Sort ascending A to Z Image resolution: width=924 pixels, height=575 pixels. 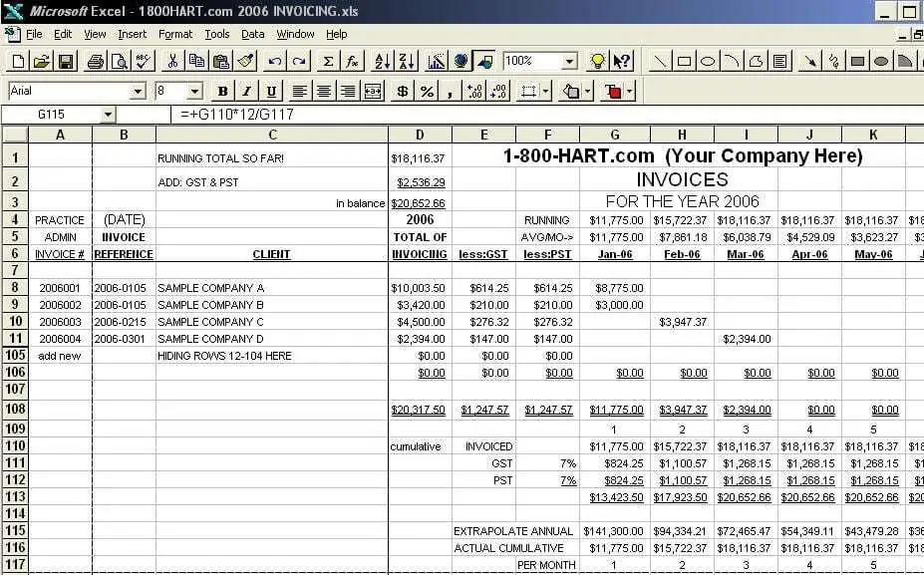(382, 61)
